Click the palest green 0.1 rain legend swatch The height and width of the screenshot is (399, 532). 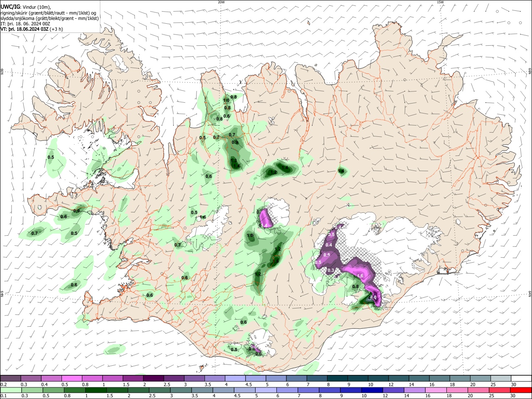(10, 390)
